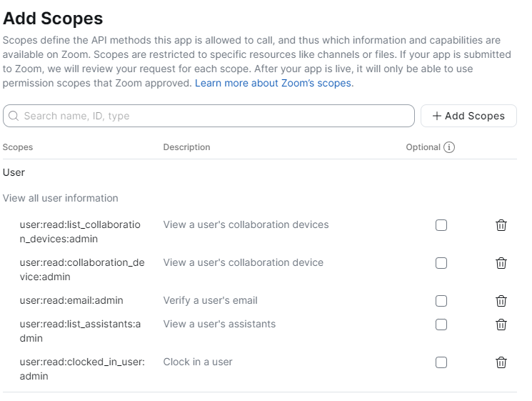
Task: Remove the user:read:email:admin scope via trash icon
Action: [x=501, y=301]
